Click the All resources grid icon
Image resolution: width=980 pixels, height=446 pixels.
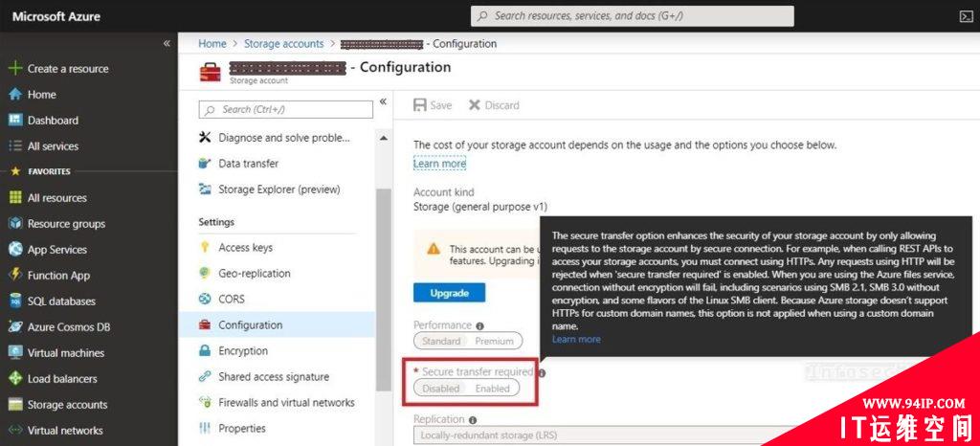point(15,197)
